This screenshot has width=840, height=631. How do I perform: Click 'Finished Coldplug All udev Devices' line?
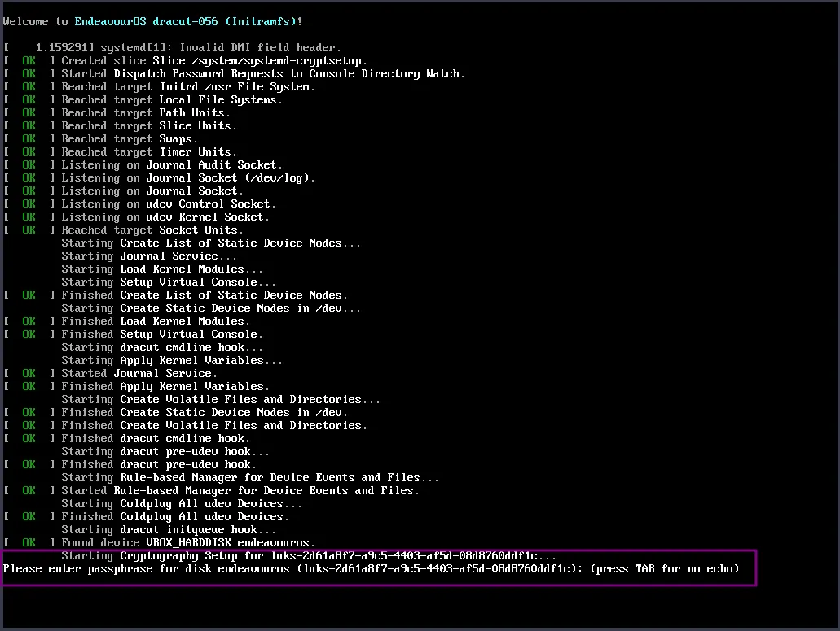[174, 516]
